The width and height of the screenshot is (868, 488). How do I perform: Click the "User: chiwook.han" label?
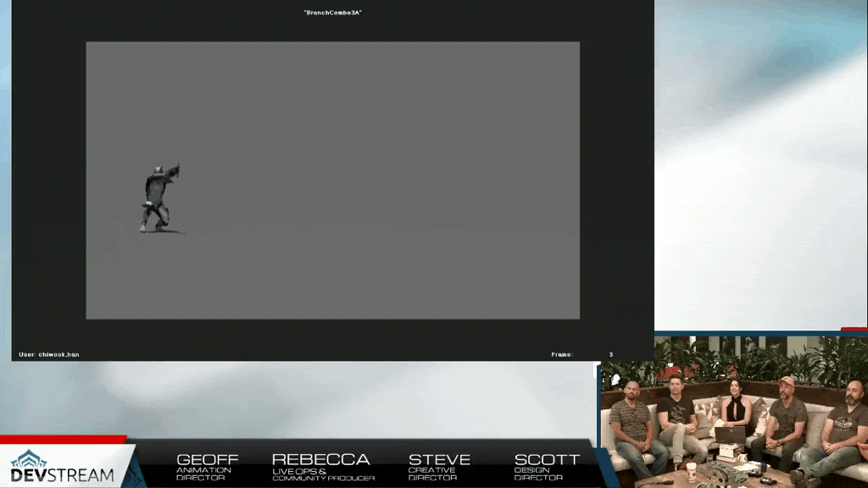click(49, 354)
